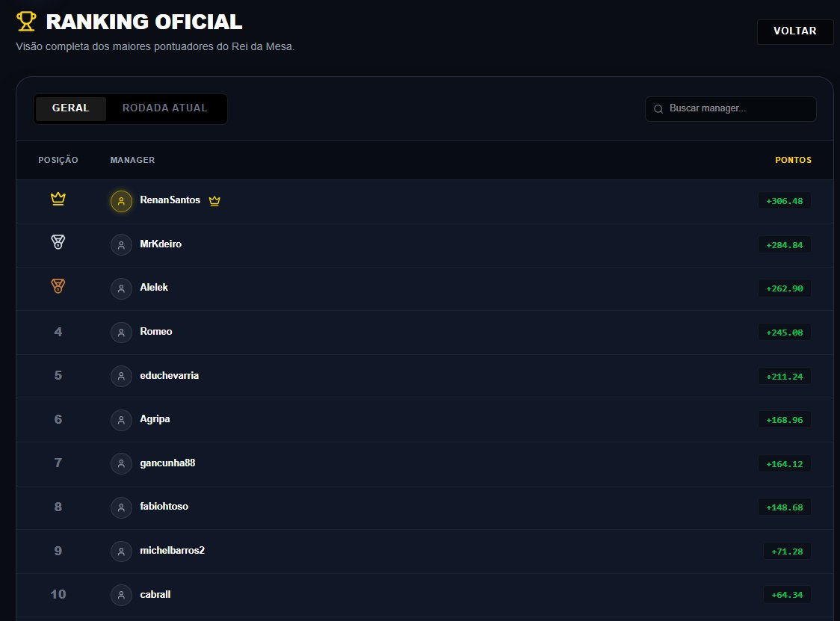The height and width of the screenshot is (621, 840).
Task: Click the +306.48 points badge
Action: pyautogui.click(x=784, y=201)
